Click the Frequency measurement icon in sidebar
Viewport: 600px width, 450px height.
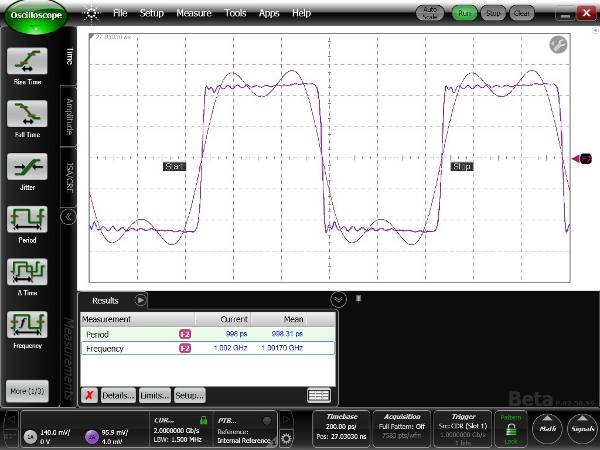click(x=27, y=325)
